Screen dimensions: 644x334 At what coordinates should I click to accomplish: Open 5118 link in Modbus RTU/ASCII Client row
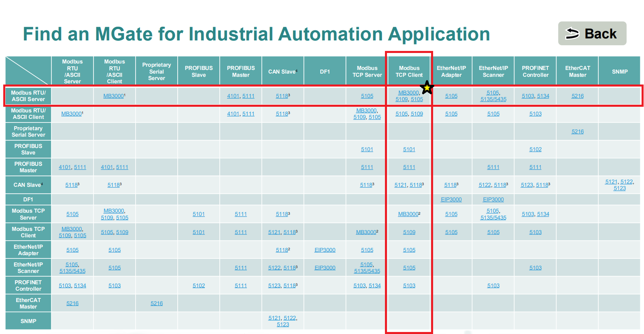click(282, 114)
